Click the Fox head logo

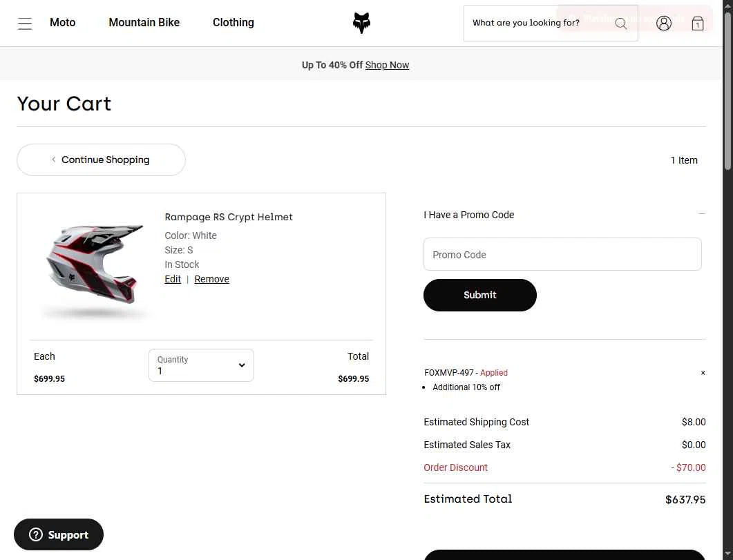coord(361,23)
